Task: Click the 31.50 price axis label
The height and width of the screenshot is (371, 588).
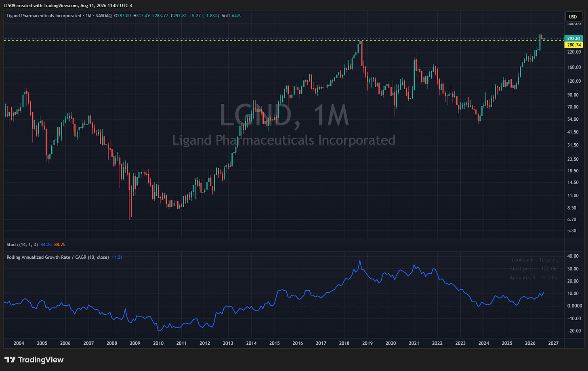Action: click(573, 145)
